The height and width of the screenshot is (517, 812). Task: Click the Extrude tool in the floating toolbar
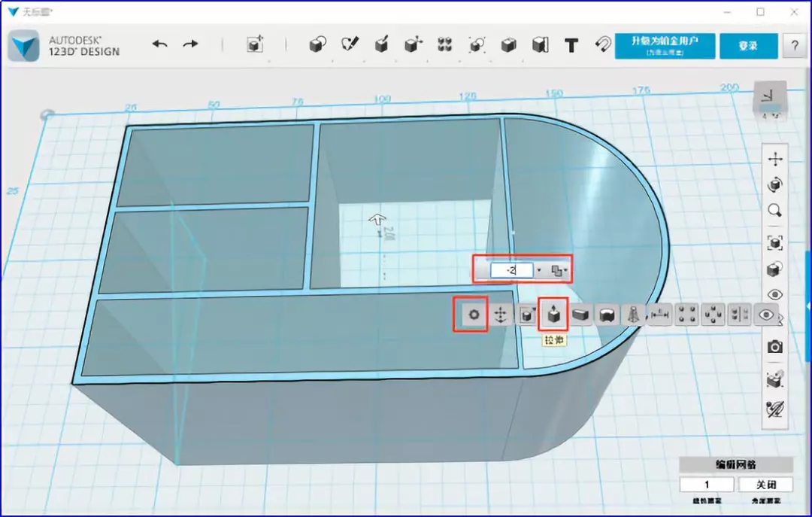coord(553,315)
